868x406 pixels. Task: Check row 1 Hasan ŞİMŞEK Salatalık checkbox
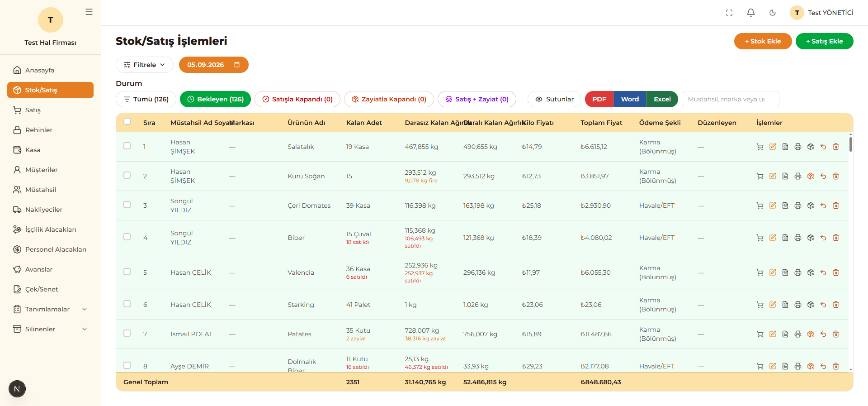pos(127,146)
